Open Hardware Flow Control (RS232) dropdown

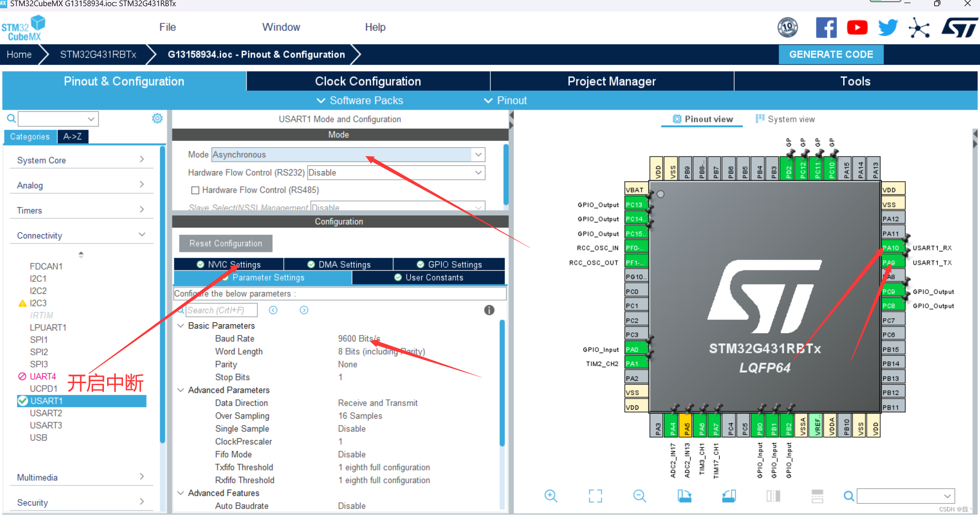point(396,173)
